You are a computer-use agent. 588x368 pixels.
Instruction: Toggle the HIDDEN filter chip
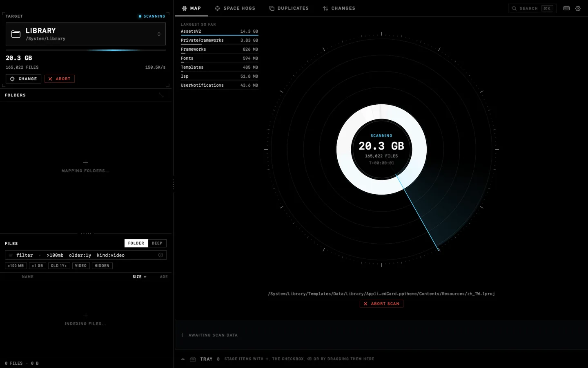[102, 266]
